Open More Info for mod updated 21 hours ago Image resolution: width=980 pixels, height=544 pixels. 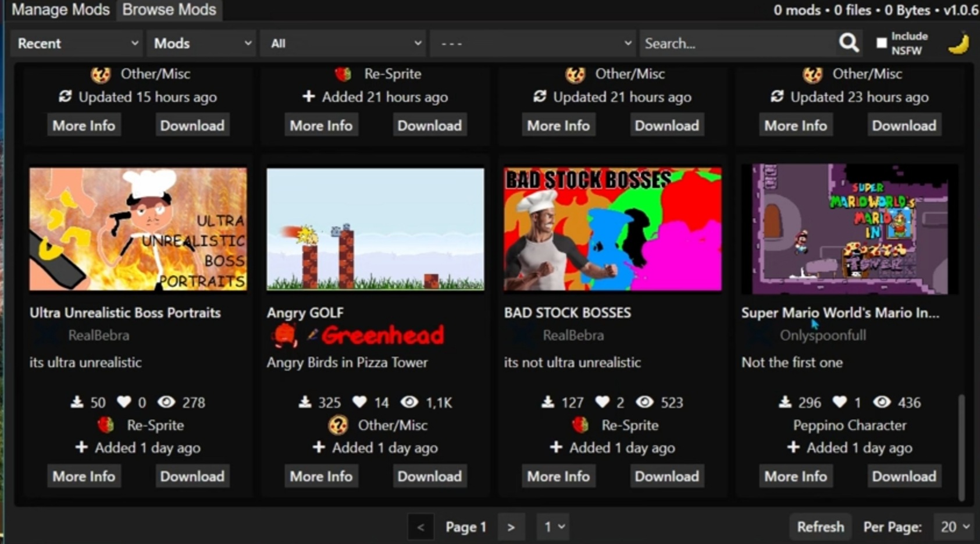(558, 125)
